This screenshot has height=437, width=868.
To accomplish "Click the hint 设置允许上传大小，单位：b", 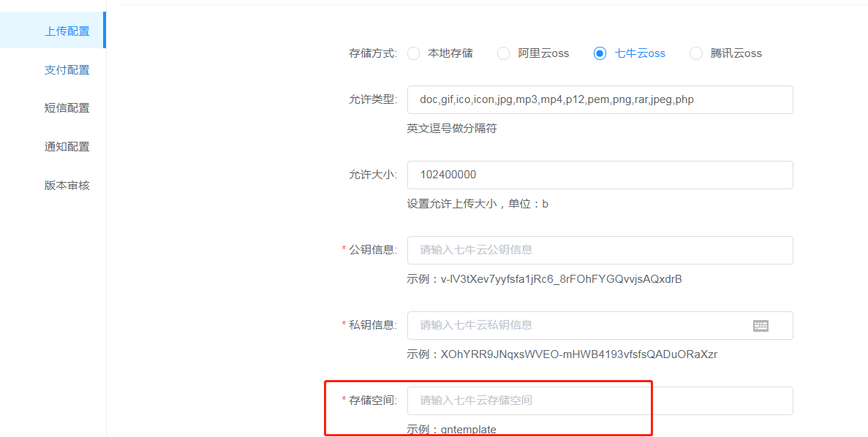I will (x=478, y=204).
